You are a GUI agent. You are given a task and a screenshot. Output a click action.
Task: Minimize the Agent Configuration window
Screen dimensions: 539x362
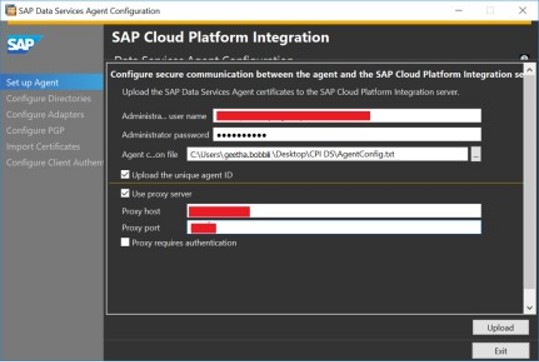click(459, 11)
